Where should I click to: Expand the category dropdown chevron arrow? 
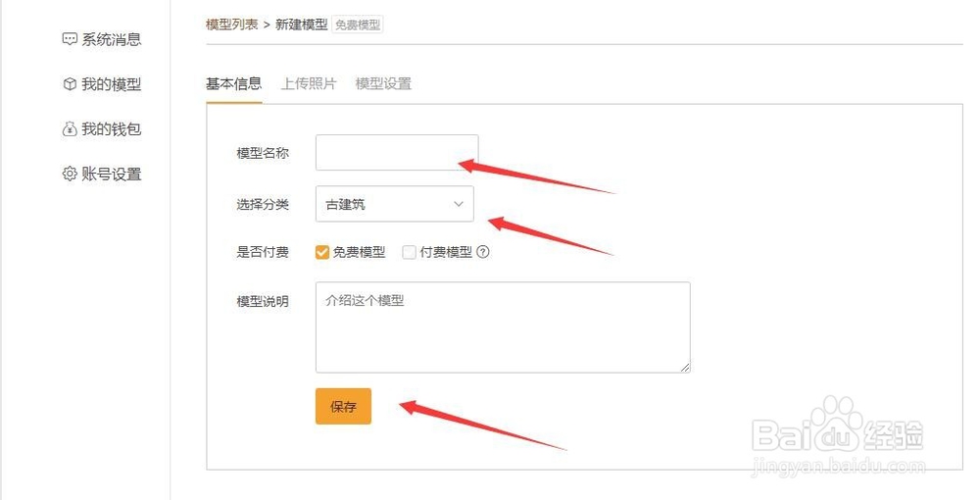pyautogui.click(x=458, y=204)
